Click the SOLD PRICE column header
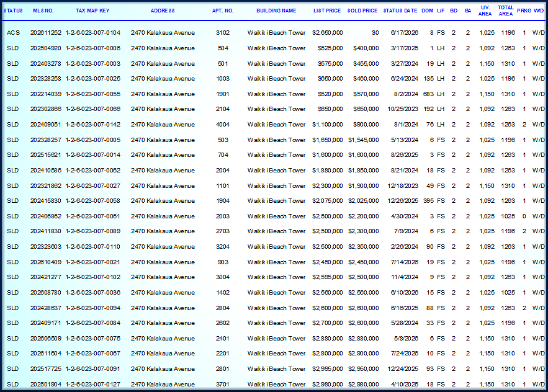Screen dimensions: 548x392 click(x=362, y=11)
